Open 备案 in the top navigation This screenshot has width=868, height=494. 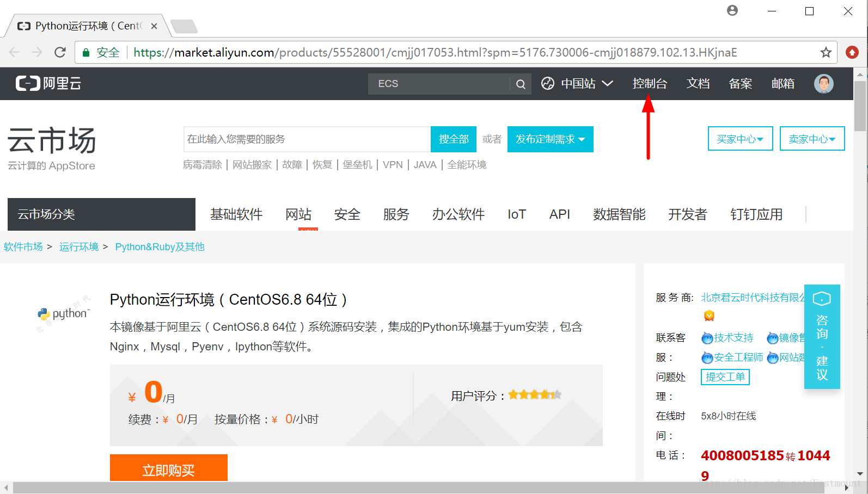pos(740,83)
